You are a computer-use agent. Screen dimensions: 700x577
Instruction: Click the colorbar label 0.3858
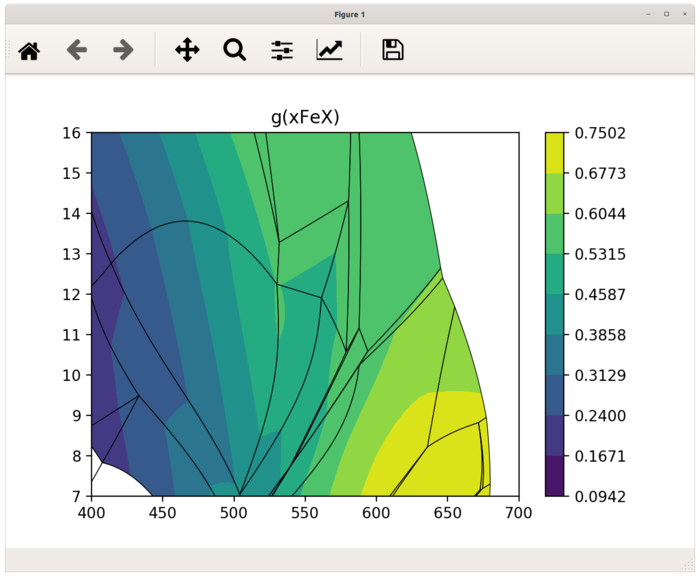[600, 335]
